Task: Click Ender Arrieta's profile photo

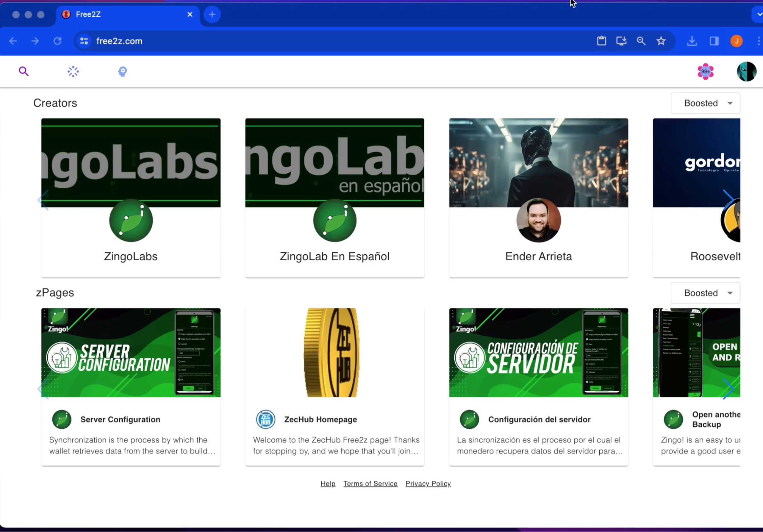Action: [539, 220]
